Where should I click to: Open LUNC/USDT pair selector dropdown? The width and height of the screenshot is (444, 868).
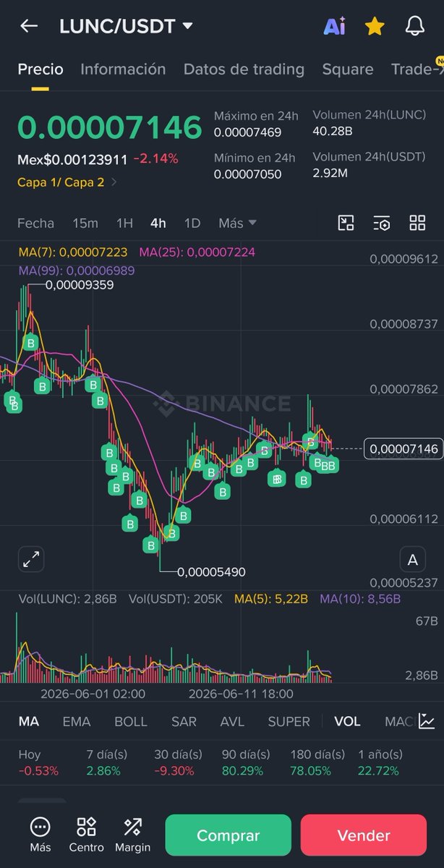pos(126,27)
